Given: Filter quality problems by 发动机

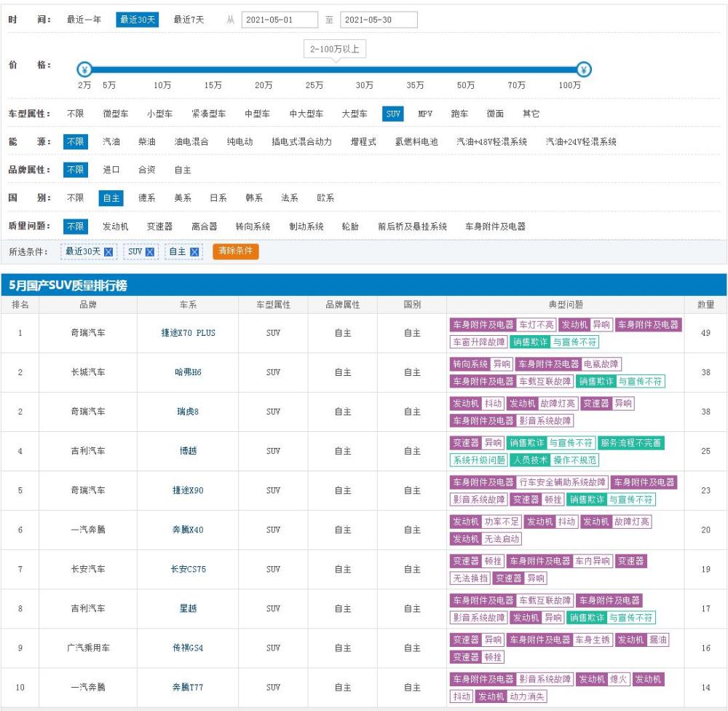Looking at the screenshot, I should point(115,227).
